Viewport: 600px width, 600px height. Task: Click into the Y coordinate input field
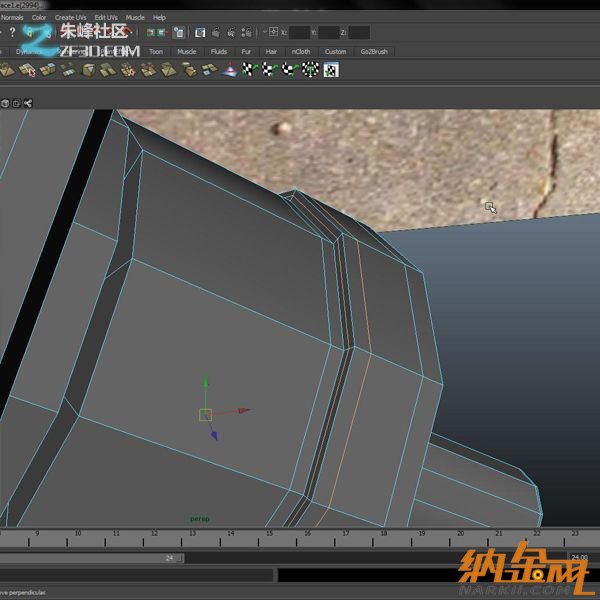pyautogui.click(x=329, y=33)
